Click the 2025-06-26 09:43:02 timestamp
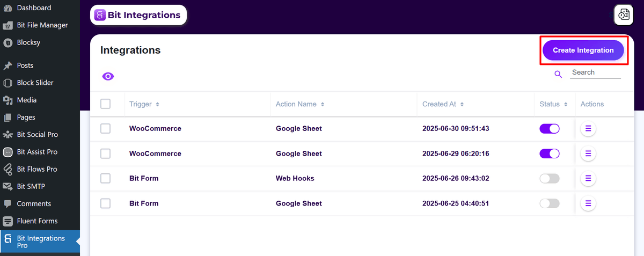This screenshot has width=644, height=256. coord(456,178)
